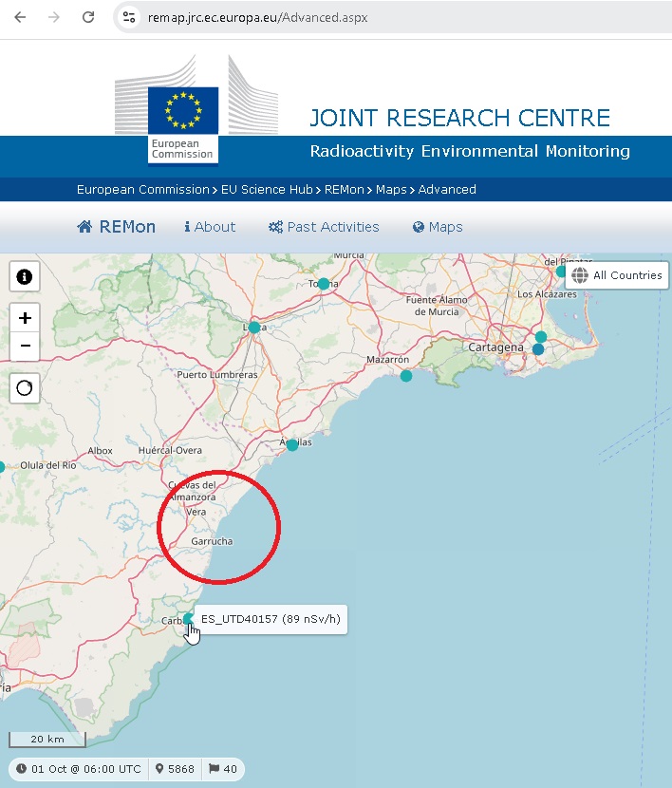Open site information icon in address bar
This screenshot has height=788, width=672.
[x=129, y=17]
